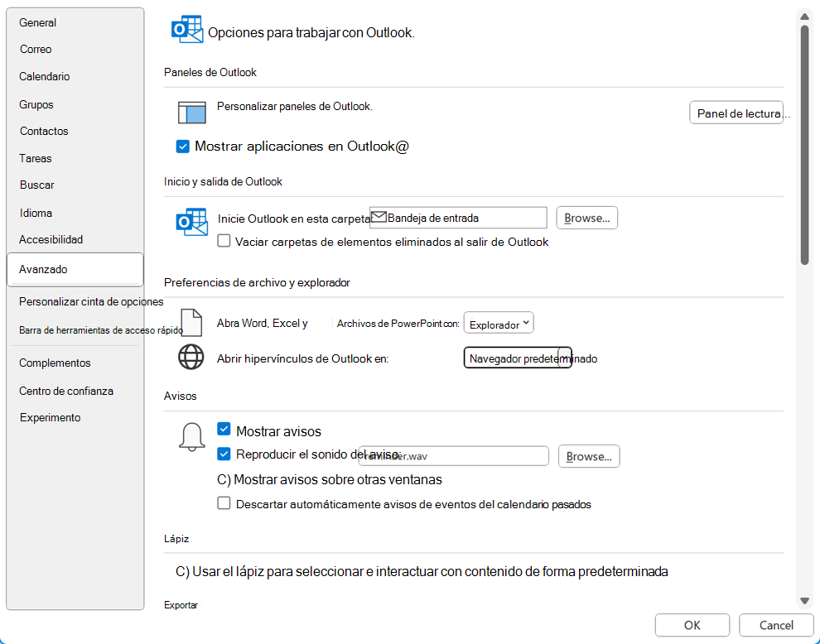Uncheck the Mostrar avisos checkbox
The width and height of the screenshot is (820, 644).
click(224, 429)
